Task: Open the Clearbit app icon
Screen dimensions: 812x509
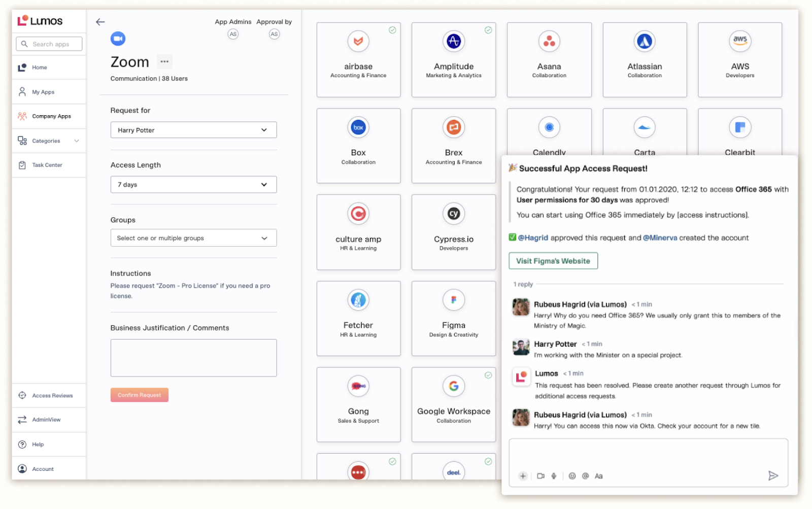Action: (x=740, y=127)
